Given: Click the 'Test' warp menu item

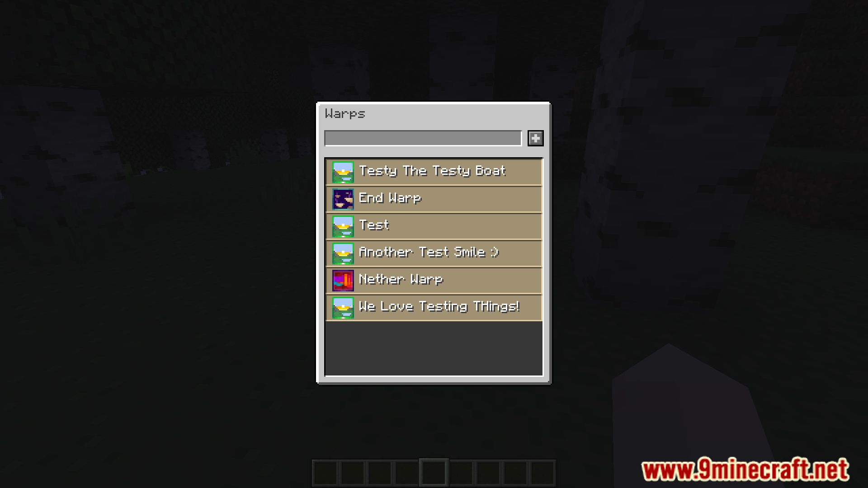Looking at the screenshot, I should pyautogui.click(x=434, y=225).
